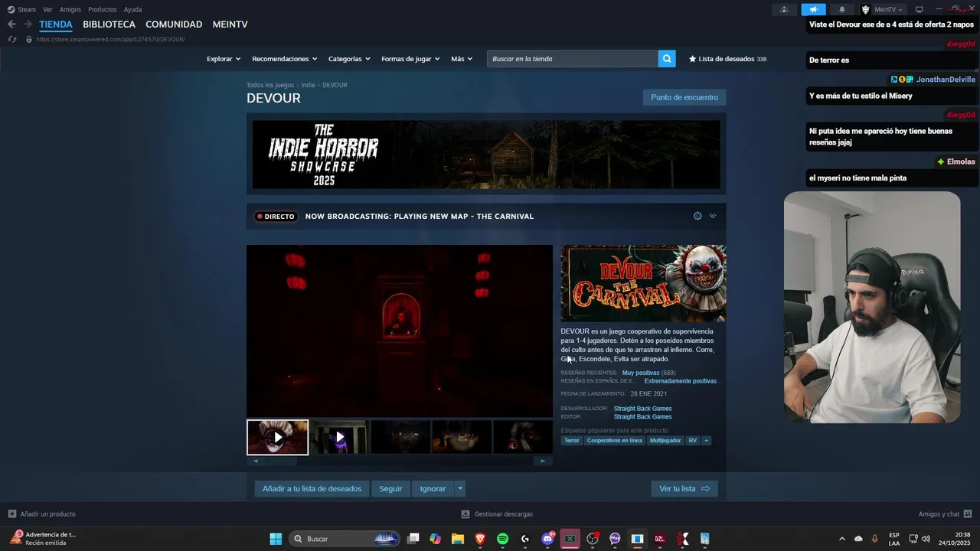Screen dimensions: 980x551
Task: Click the Cooperativos en línea tag
Action: 615,441
